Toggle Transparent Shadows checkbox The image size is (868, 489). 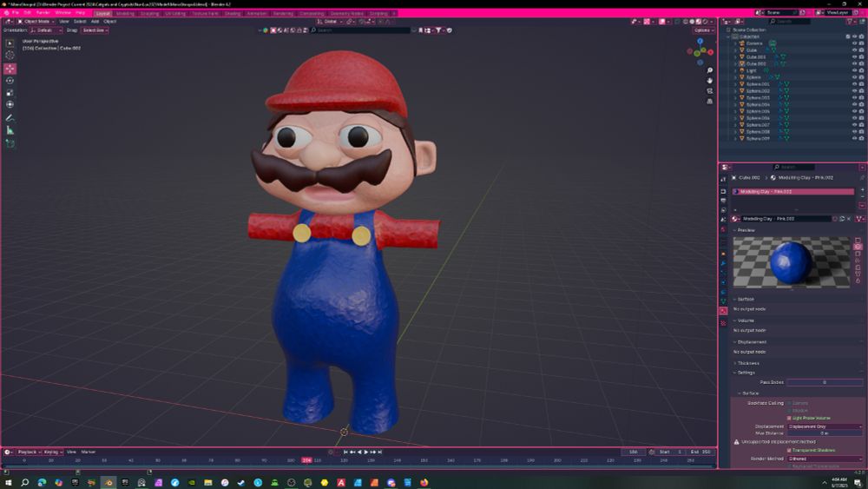click(789, 450)
